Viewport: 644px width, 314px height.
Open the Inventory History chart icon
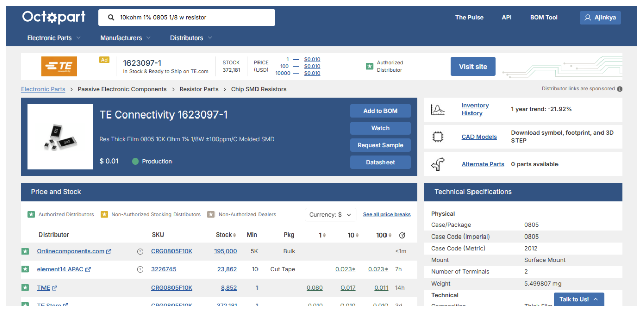(438, 109)
